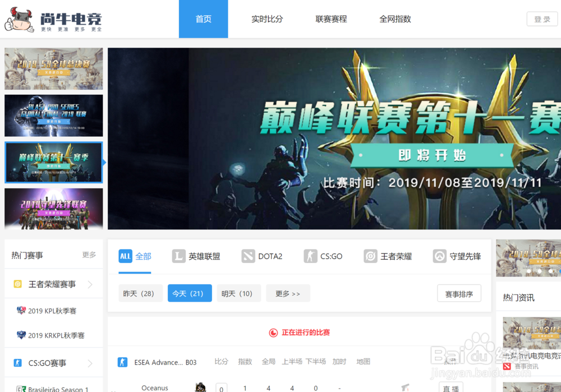The height and width of the screenshot is (392, 561).
Task: Select the ALL 全部 games icon
Action: [x=125, y=256]
